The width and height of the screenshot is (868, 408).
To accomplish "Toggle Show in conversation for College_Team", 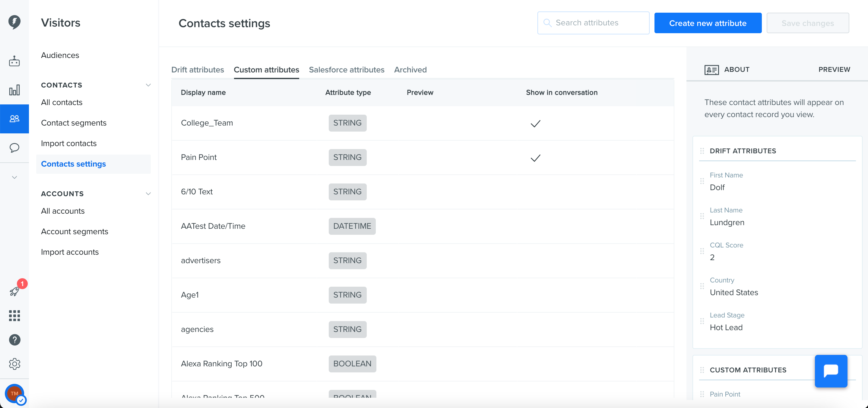I will click(x=535, y=123).
